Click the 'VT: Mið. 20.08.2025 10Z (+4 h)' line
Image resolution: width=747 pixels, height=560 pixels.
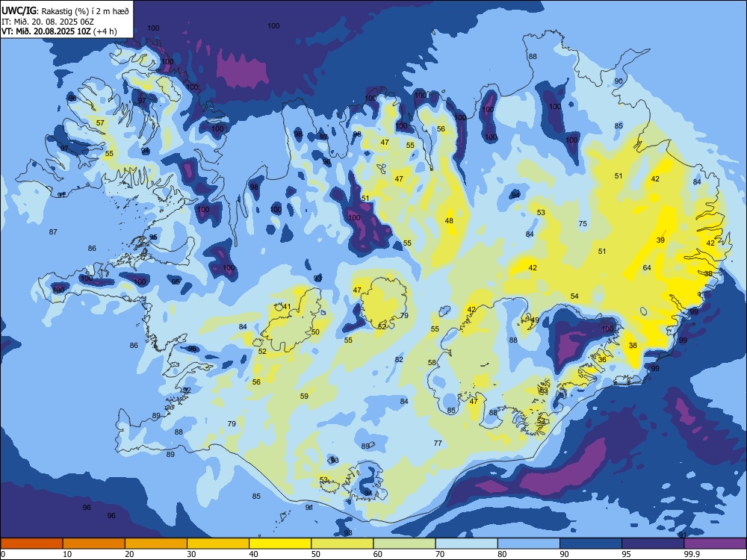point(58,31)
